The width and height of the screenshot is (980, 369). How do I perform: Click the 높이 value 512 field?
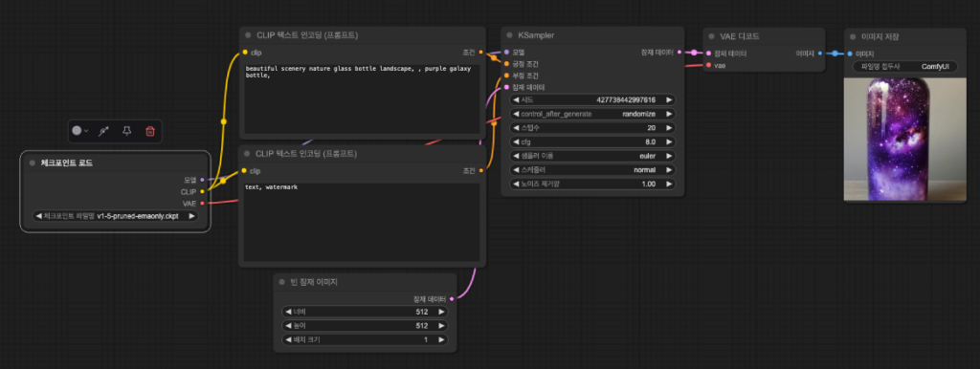point(365,326)
